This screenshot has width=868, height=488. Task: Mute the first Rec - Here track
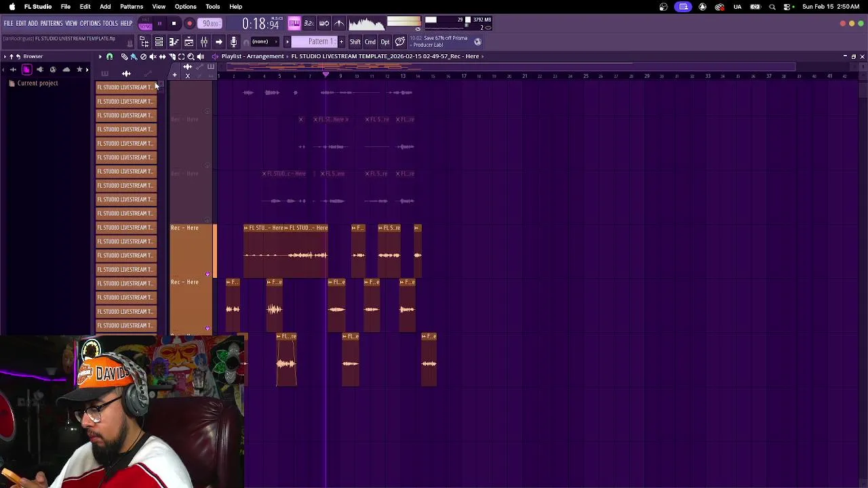208,274
